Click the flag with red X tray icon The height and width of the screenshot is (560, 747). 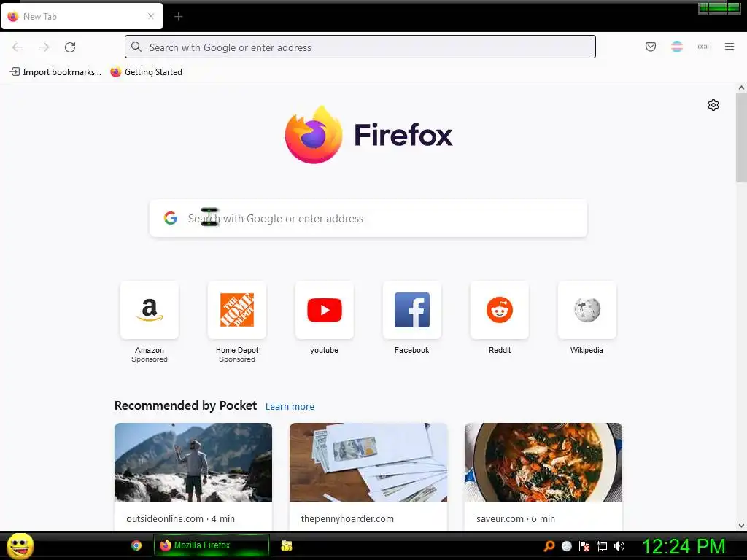[x=584, y=546]
